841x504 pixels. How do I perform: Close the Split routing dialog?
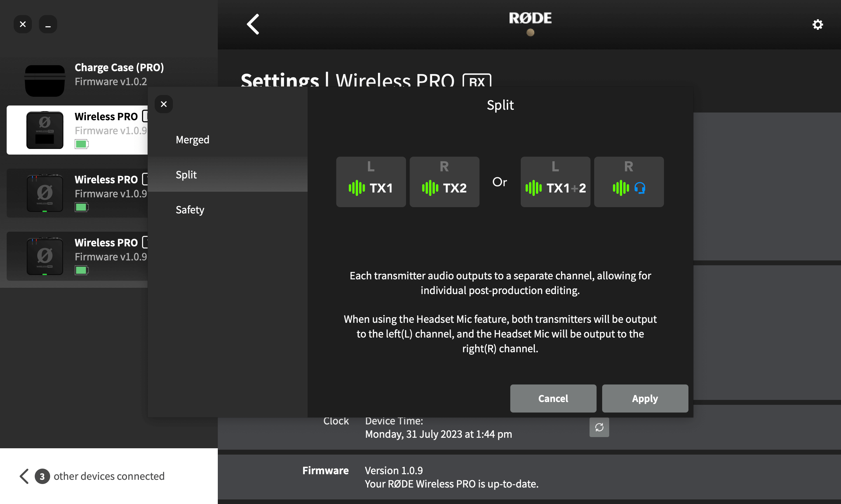[164, 104]
